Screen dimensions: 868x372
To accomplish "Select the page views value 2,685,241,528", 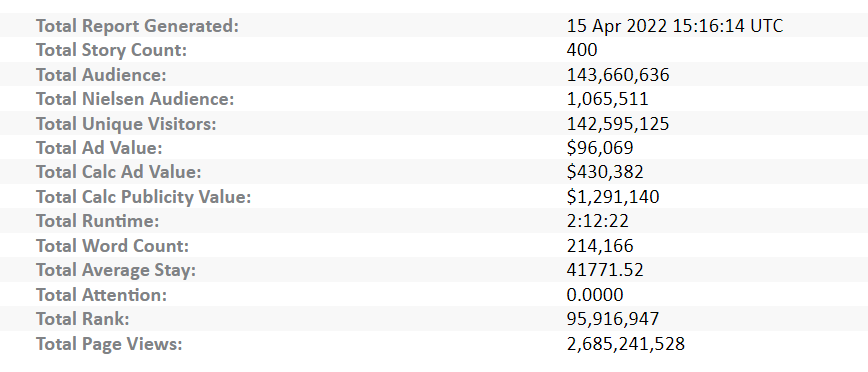I will [x=626, y=343].
